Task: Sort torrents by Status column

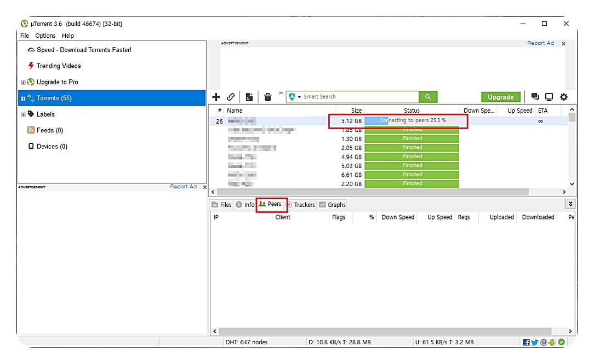Action: pyautogui.click(x=412, y=111)
